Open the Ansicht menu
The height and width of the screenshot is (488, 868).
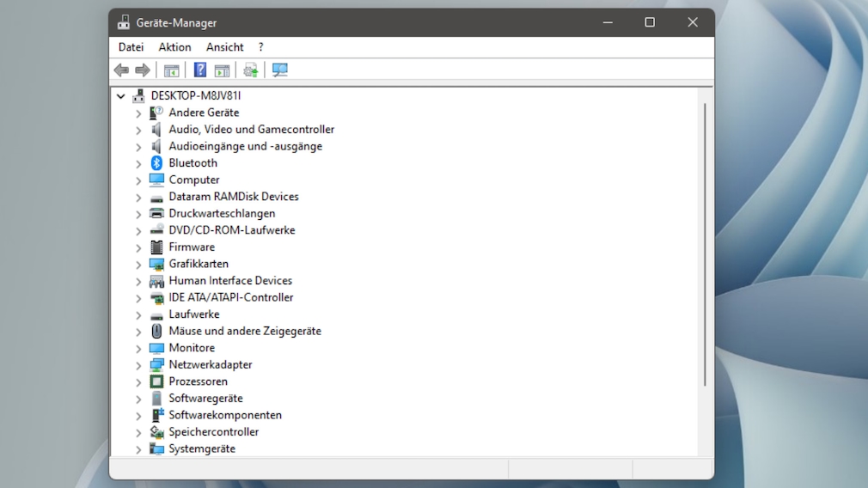coord(224,47)
